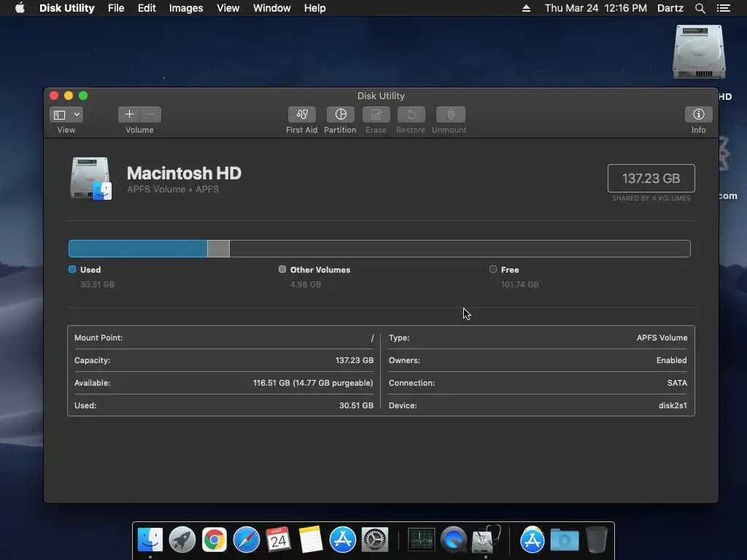The width and height of the screenshot is (747, 560).
Task: Open Activity Monitor in Dock
Action: coord(422,540)
